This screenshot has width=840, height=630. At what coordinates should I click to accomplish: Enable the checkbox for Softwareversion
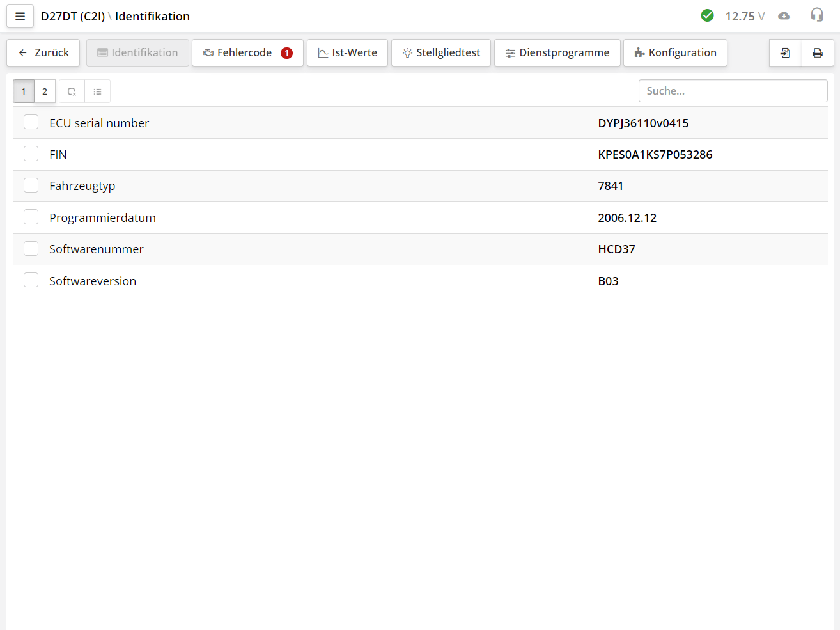(31, 280)
